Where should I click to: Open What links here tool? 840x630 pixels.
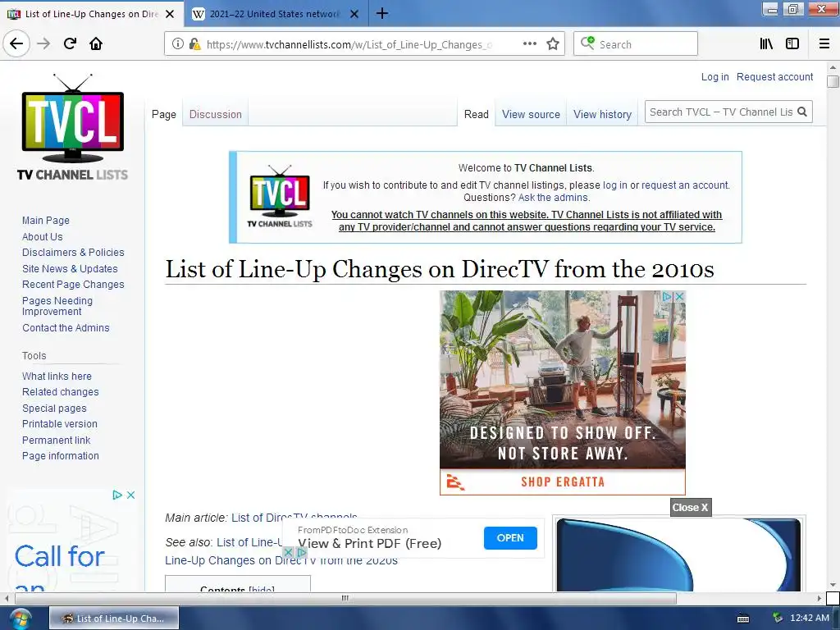[x=57, y=376]
